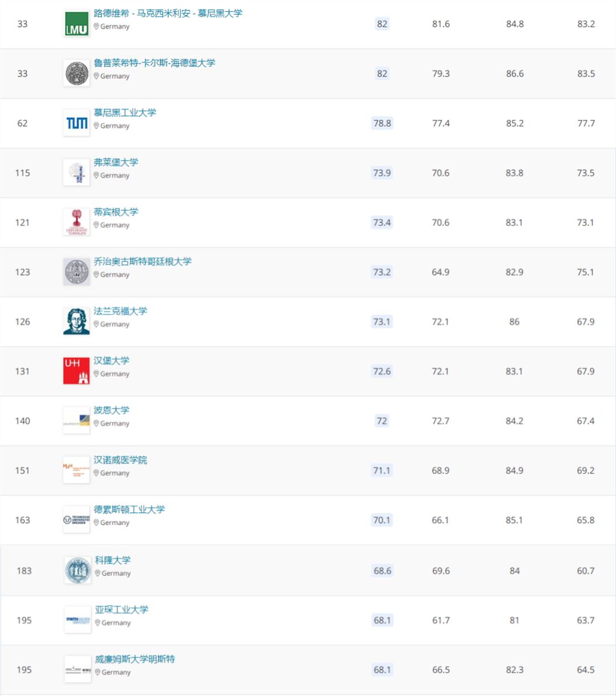Click the Germany location under 科隆大学
The height and width of the screenshot is (696, 616).
click(x=116, y=573)
